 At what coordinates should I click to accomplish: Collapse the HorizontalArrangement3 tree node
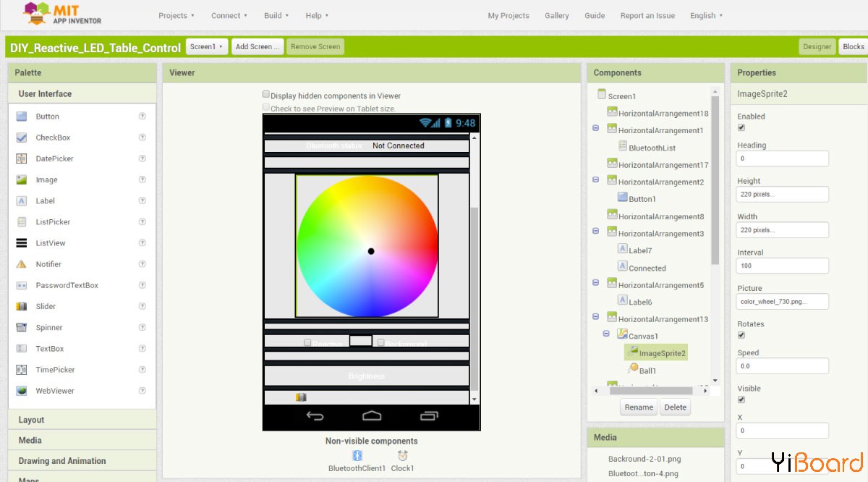(x=596, y=232)
